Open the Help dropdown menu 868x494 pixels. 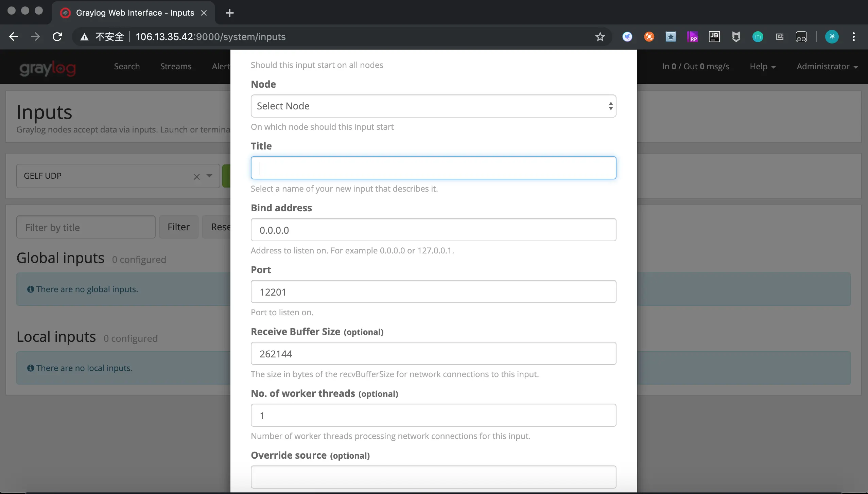click(x=762, y=67)
